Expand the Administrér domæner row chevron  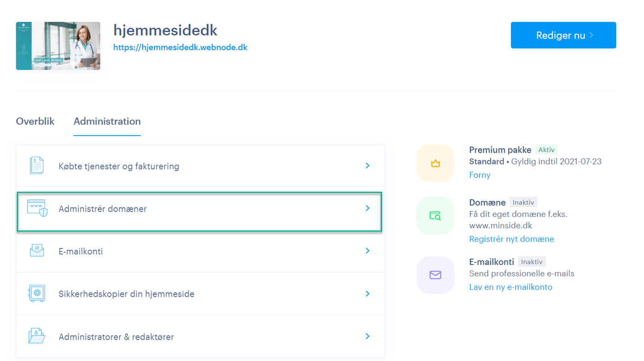(367, 208)
